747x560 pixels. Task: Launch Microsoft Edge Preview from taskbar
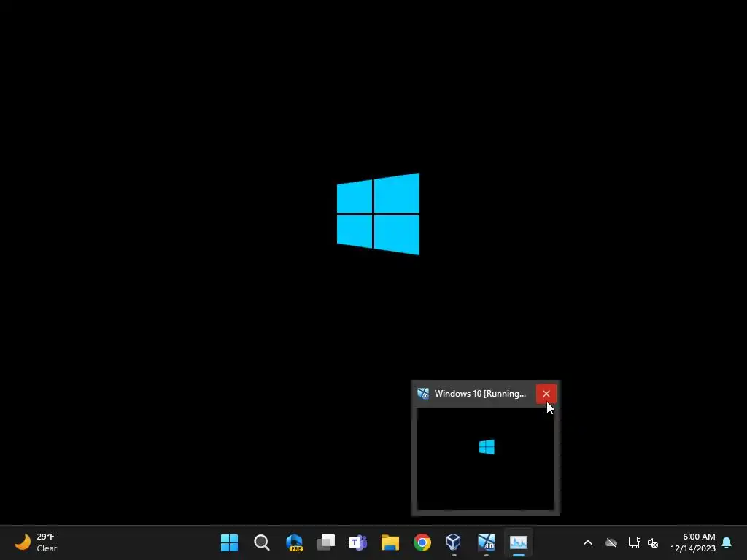click(x=294, y=542)
